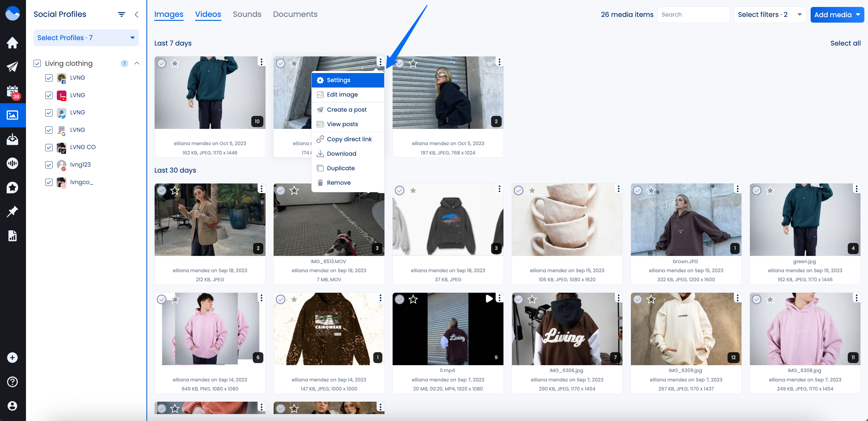Viewport: 868px width, 421px height.
Task: Collapse the Living clothing group chevron
Action: (137, 63)
